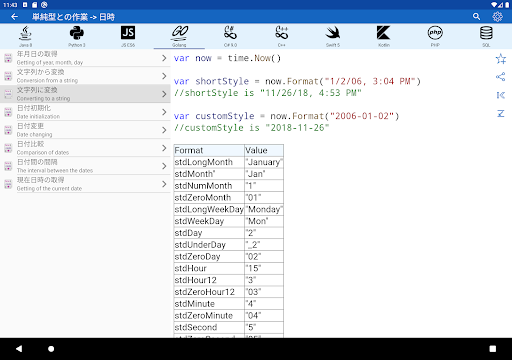Expand the 'Conversion from a string' chevron
Image resolution: width=512 pixels, height=360 pixels.
[164, 76]
